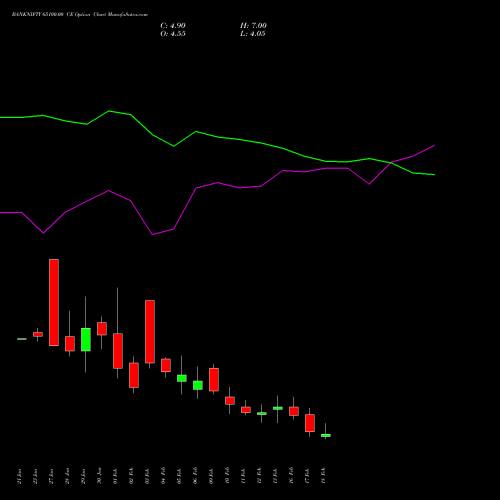500x500 pixels.
Task: Click the red candle for 01 Feb
Action: point(118,351)
